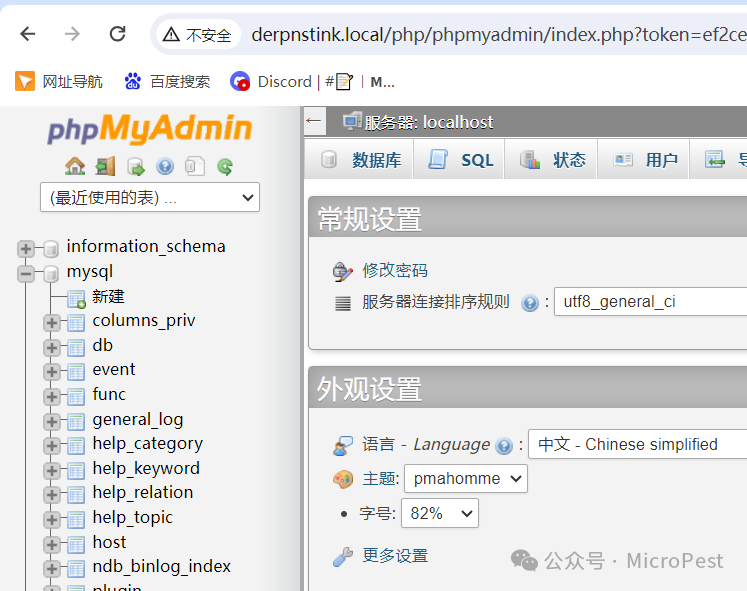Click the 修改密码 link
The width and height of the screenshot is (747, 591).
coord(394,270)
